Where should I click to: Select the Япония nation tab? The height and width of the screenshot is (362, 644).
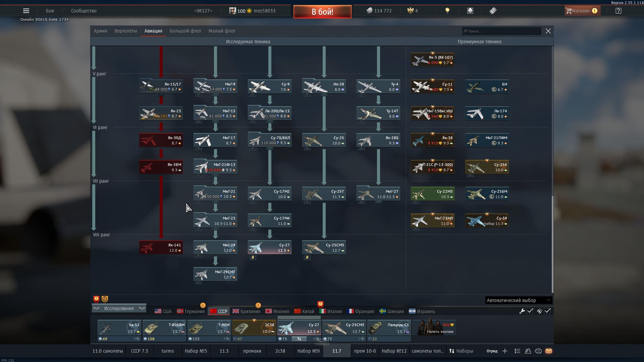(x=277, y=311)
